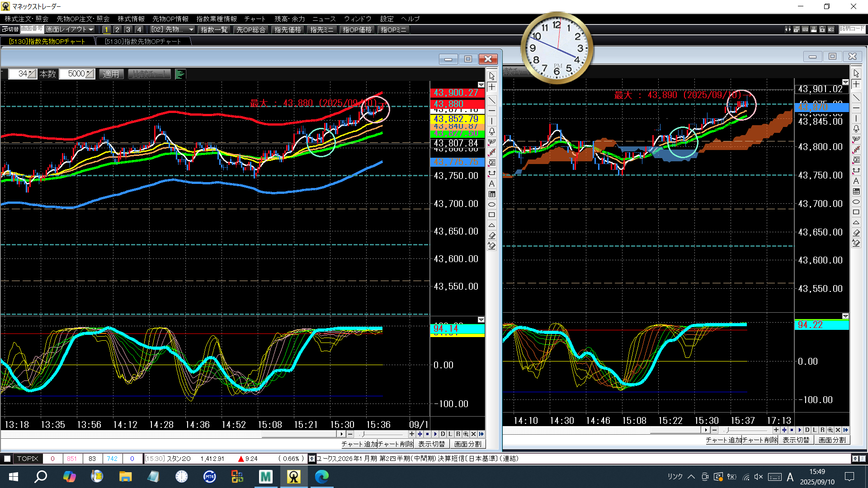Click the eraser tool in left chart toolbar
868x488 pixels.
492,235
